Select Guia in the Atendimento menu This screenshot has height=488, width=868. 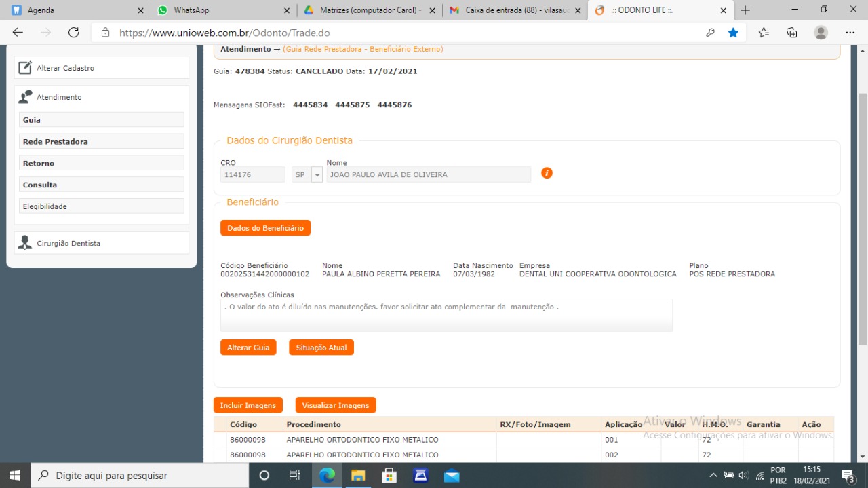tap(102, 119)
